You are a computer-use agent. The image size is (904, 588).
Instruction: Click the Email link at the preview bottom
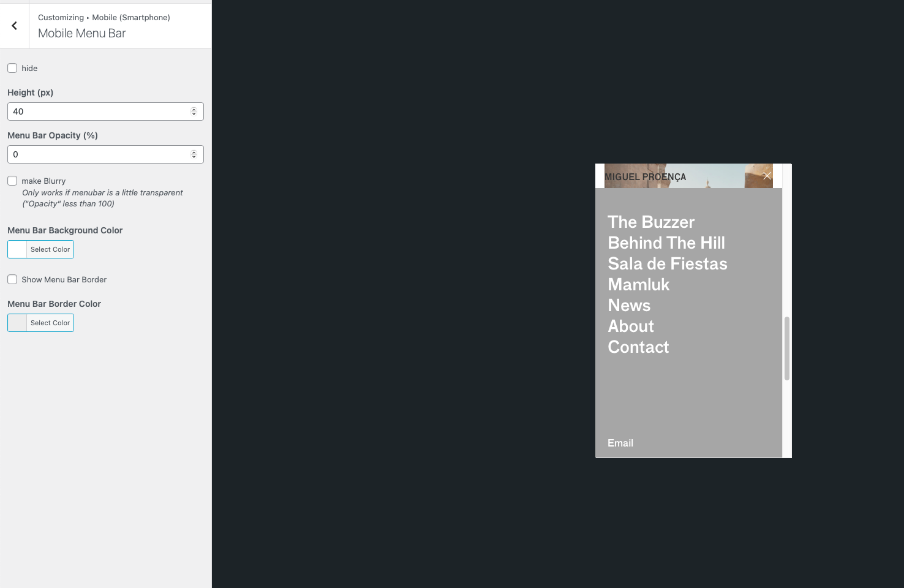point(620,443)
